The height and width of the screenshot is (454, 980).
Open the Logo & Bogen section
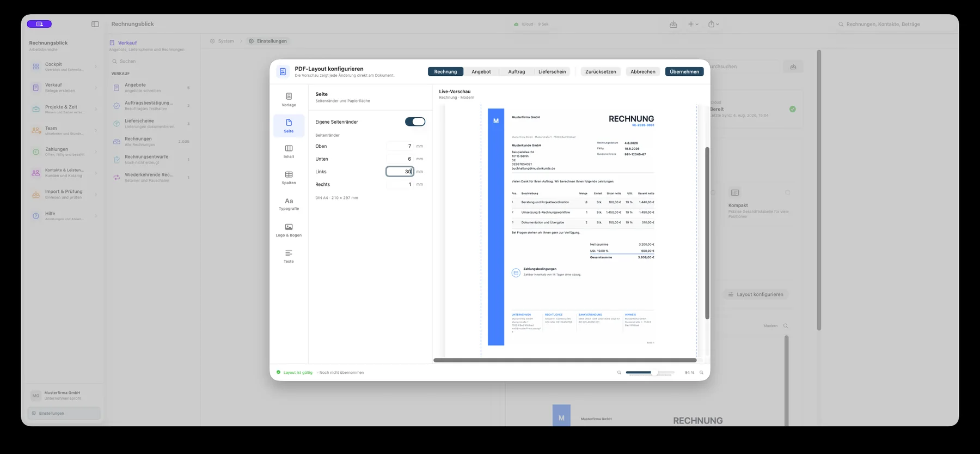(289, 231)
